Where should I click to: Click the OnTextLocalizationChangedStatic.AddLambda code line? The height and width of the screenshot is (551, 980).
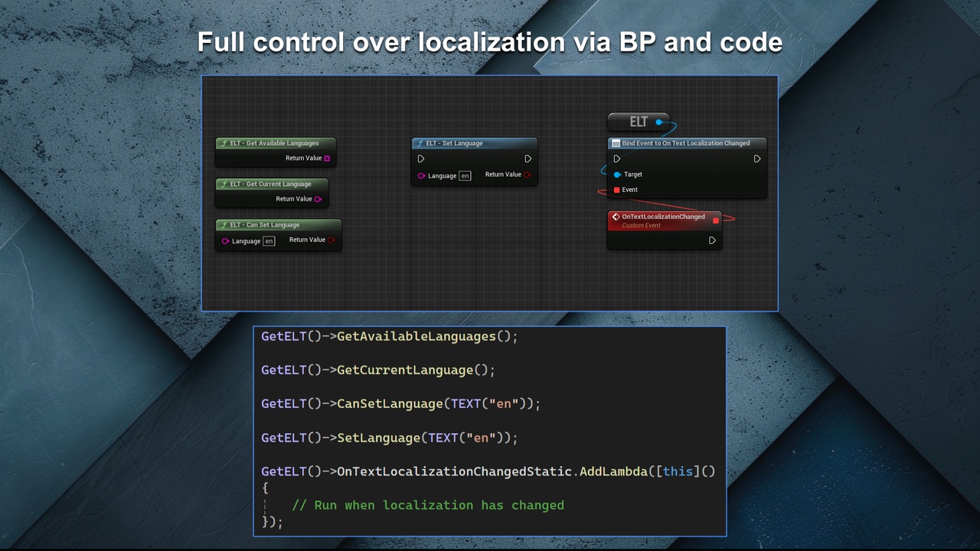(488, 471)
